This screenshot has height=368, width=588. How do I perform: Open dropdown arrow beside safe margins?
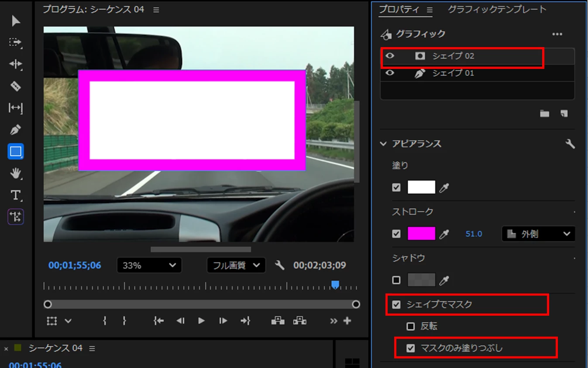pos(68,321)
